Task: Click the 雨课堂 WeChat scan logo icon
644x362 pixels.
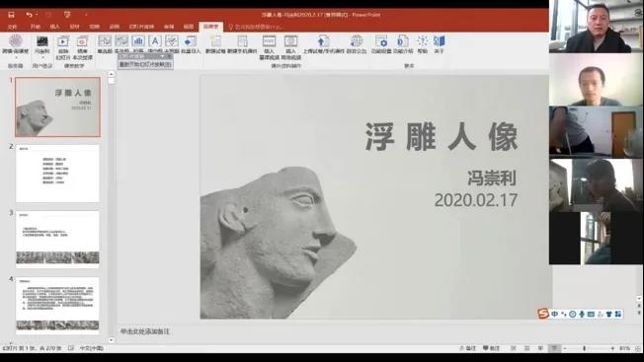Action: pos(16,41)
